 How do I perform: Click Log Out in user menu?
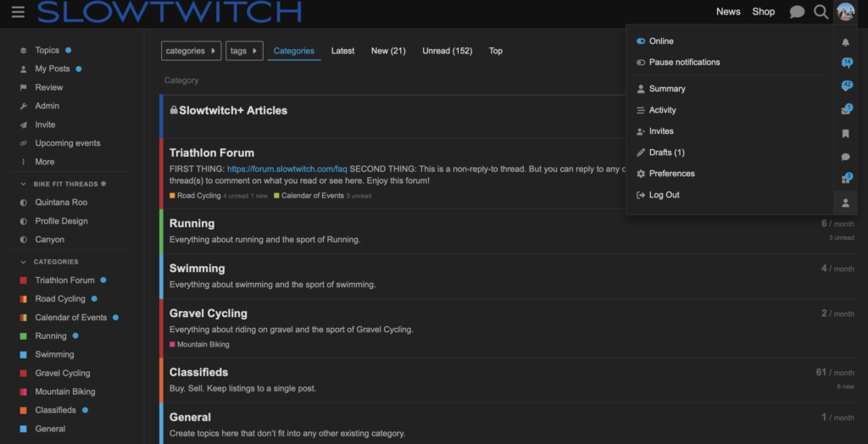tap(664, 195)
